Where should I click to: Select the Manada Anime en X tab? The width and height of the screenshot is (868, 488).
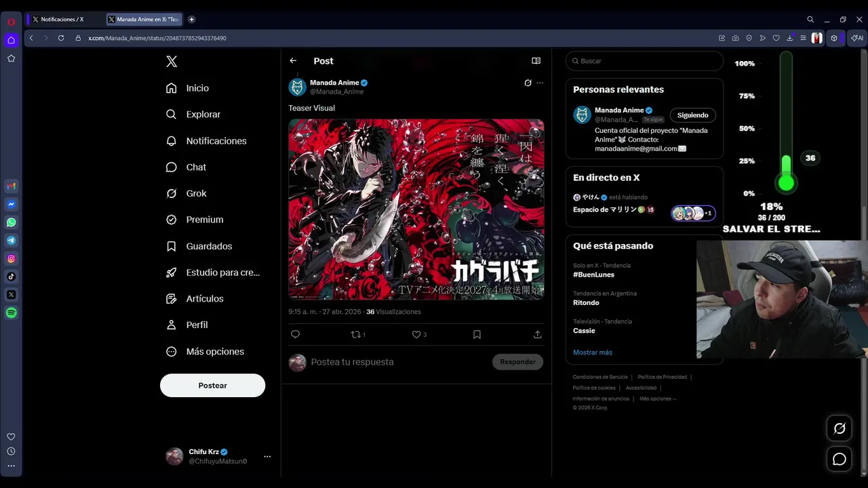(144, 20)
